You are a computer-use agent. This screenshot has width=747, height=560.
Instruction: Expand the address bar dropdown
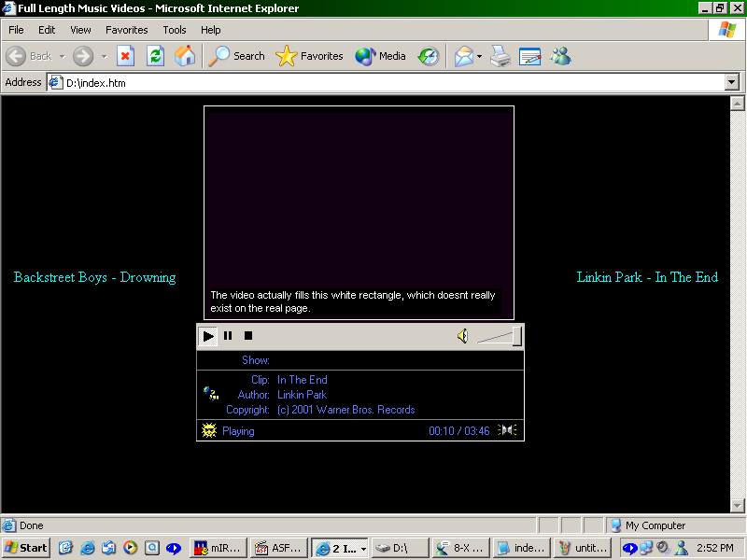coord(732,82)
